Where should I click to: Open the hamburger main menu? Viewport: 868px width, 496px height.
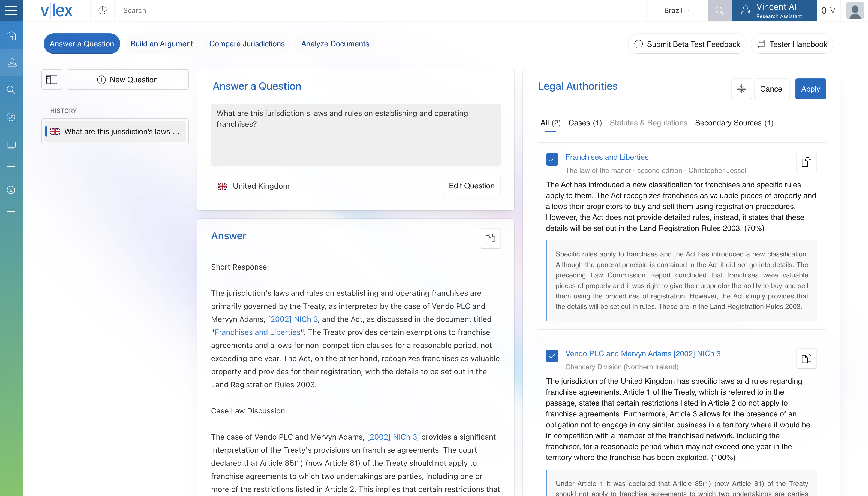pos(11,10)
